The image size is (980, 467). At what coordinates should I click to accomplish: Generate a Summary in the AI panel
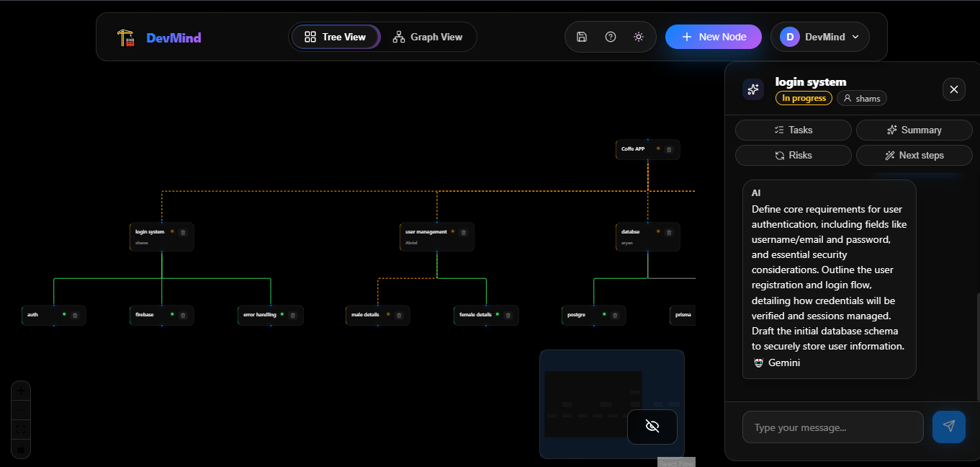coord(914,130)
